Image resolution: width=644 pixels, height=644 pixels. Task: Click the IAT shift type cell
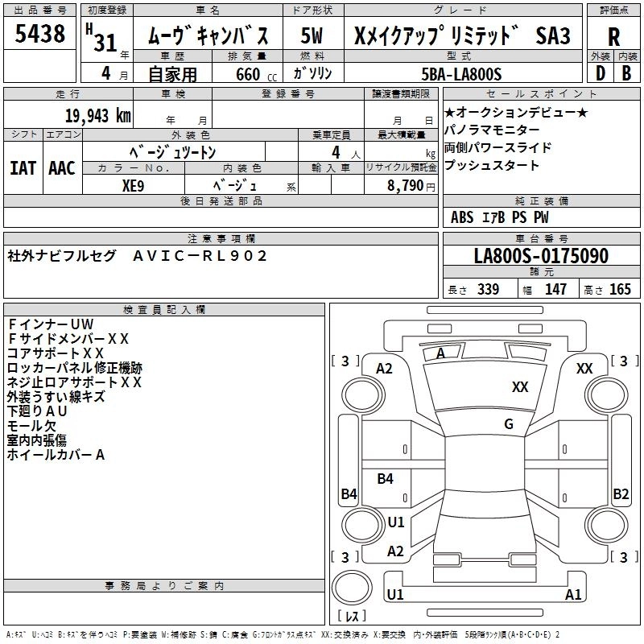point(23,167)
